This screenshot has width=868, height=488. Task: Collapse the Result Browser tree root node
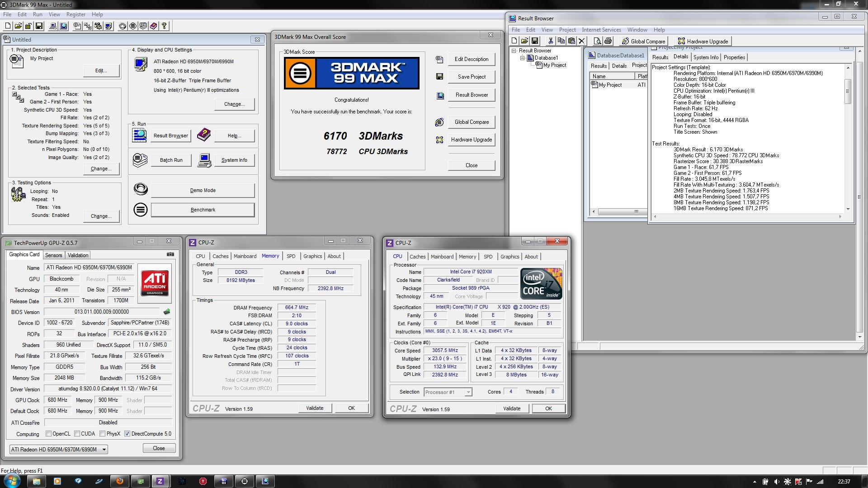click(x=514, y=51)
